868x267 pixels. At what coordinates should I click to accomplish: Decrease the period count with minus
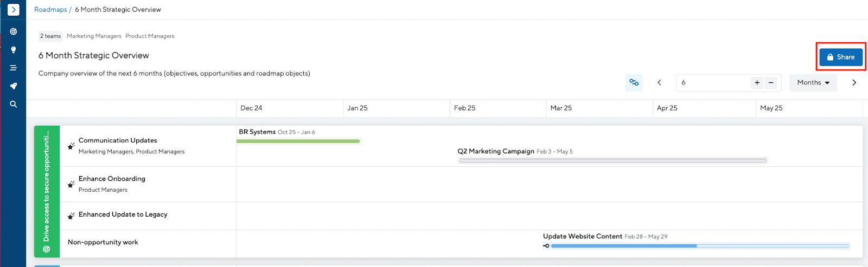click(771, 82)
